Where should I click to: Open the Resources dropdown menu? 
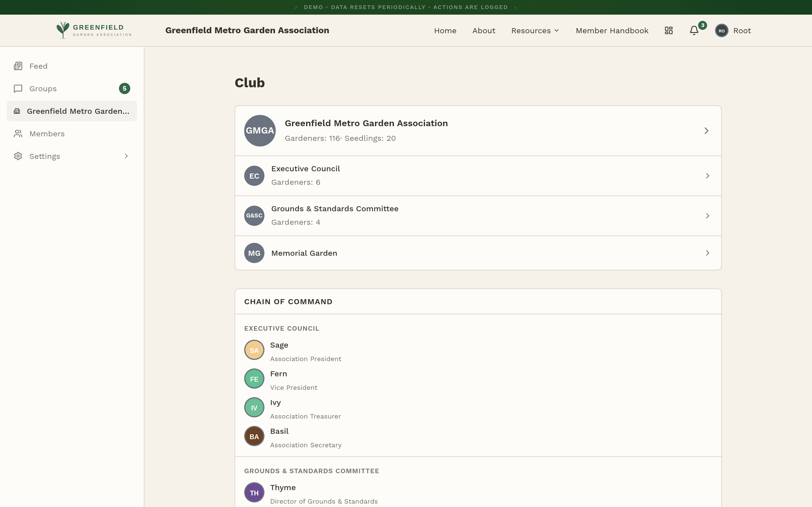[535, 30]
